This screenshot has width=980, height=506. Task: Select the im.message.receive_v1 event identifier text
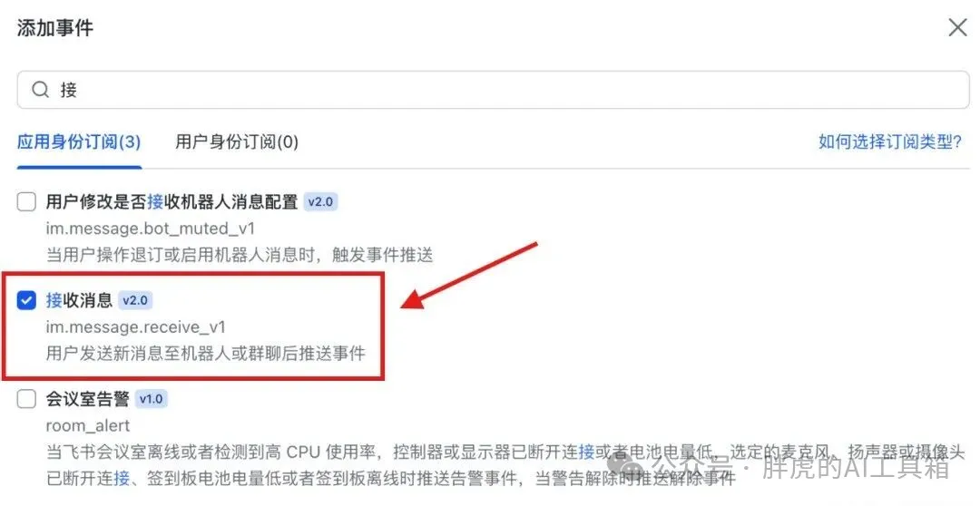pos(135,327)
